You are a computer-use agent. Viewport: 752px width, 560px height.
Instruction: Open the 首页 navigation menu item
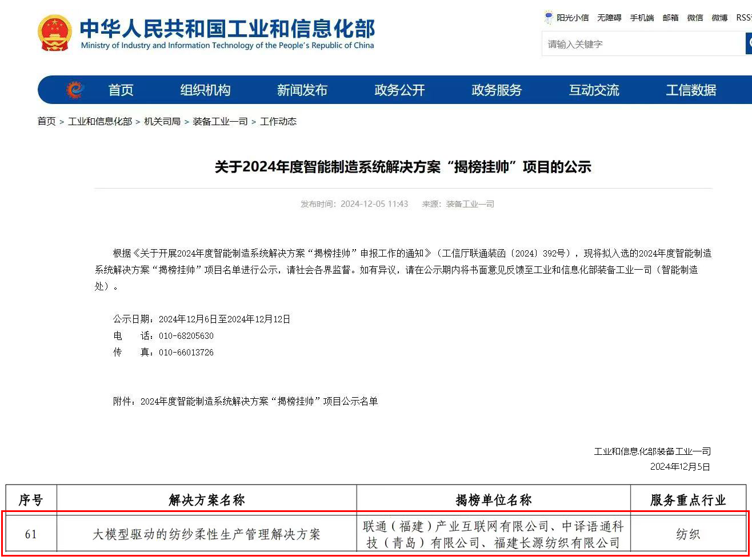(x=121, y=90)
